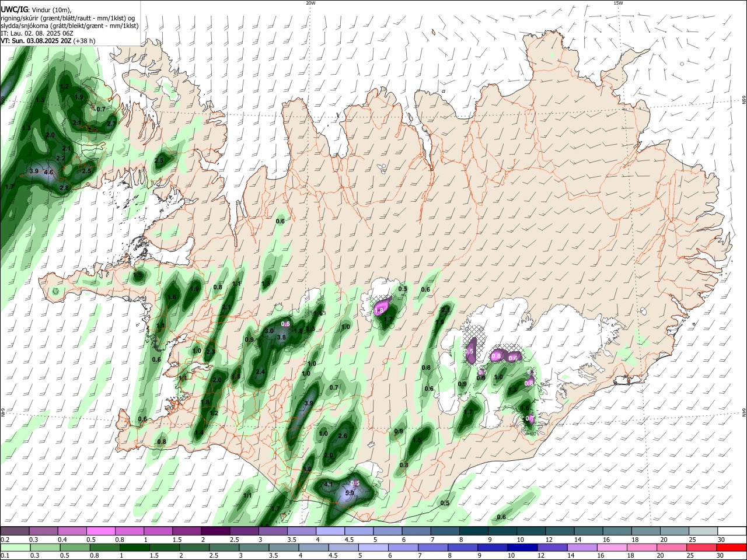Click the 3.8 precipitation label
This screenshot has width=747, height=560.
coord(281,337)
